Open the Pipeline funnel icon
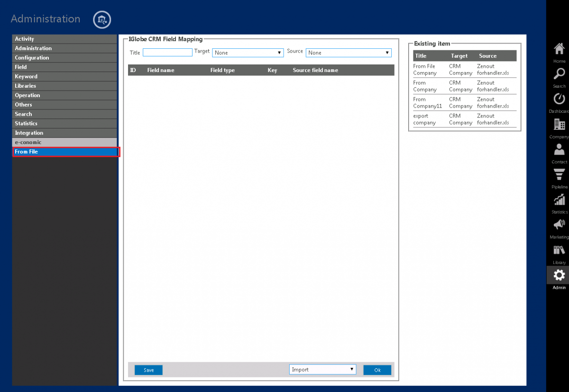The image size is (569, 392). tap(559, 174)
